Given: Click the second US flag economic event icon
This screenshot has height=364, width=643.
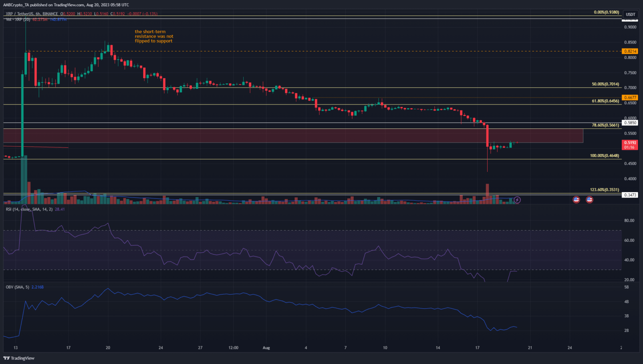Looking at the screenshot, I should click(589, 200).
